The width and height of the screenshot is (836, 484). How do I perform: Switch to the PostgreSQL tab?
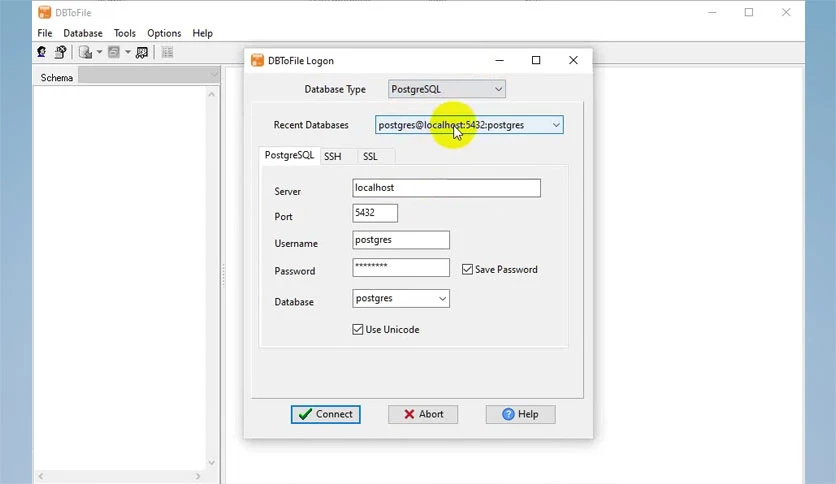point(290,155)
